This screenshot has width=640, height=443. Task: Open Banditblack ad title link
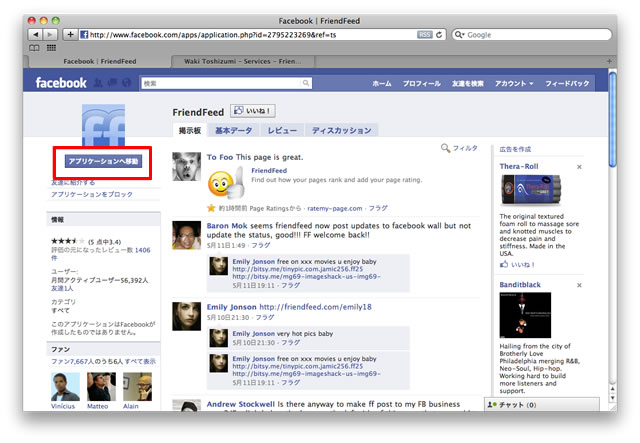[x=520, y=285]
